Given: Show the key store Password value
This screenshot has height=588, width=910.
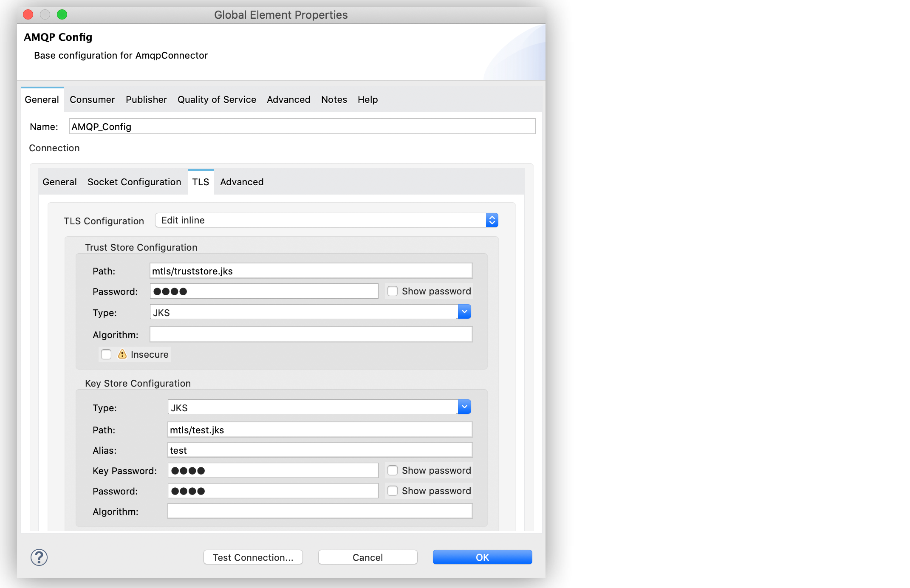Looking at the screenshot, I should pos(392,491).
